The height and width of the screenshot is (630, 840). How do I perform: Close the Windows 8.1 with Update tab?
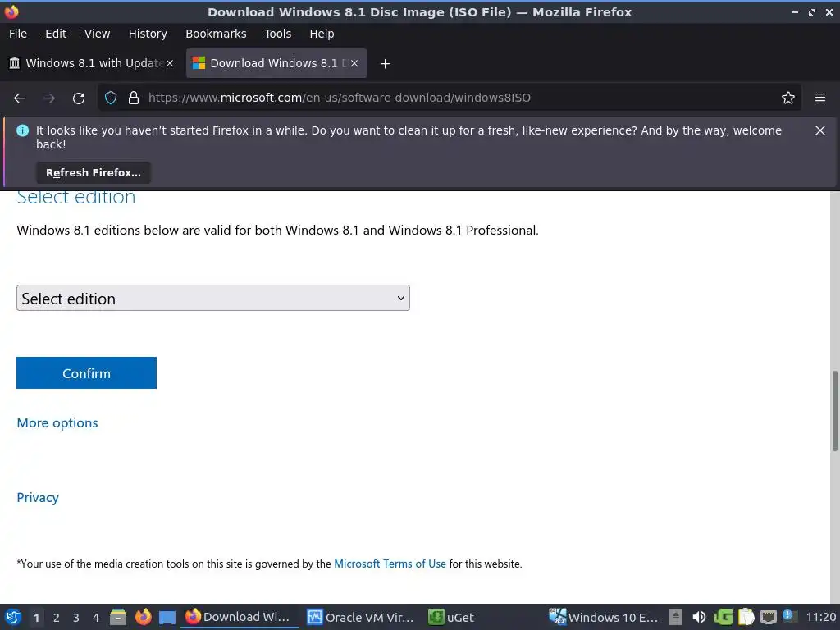(169, 63)
